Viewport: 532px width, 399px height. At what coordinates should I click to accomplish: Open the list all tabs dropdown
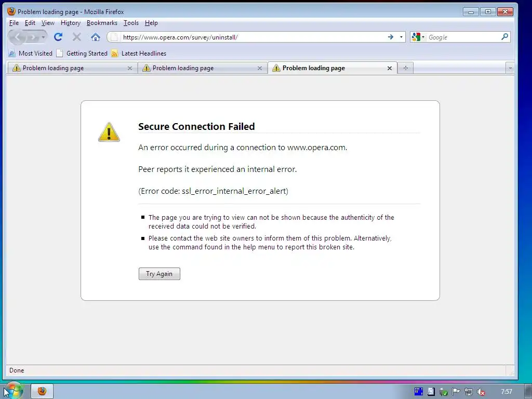(510, 68)
